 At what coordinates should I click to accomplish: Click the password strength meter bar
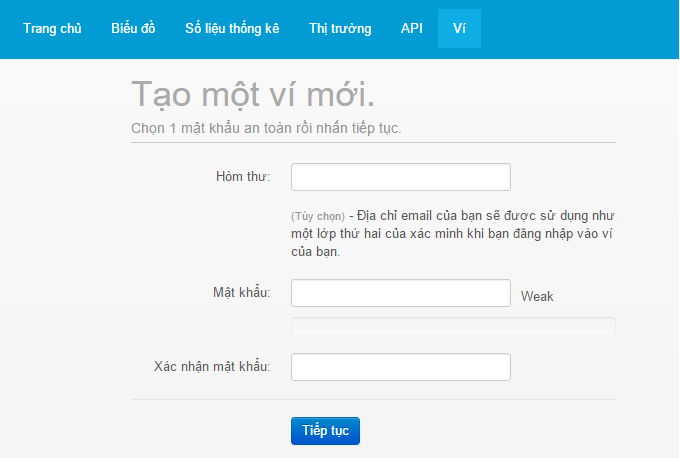pos(452,325)
